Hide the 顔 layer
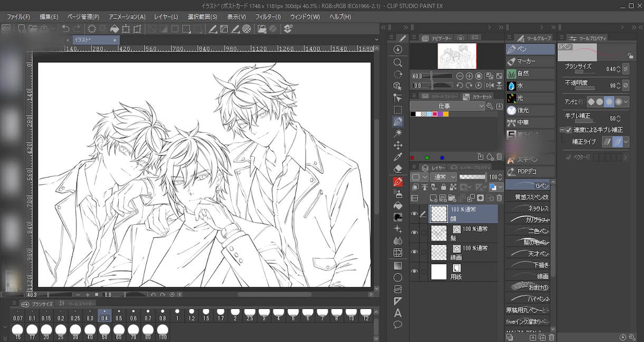 point(414,214)
